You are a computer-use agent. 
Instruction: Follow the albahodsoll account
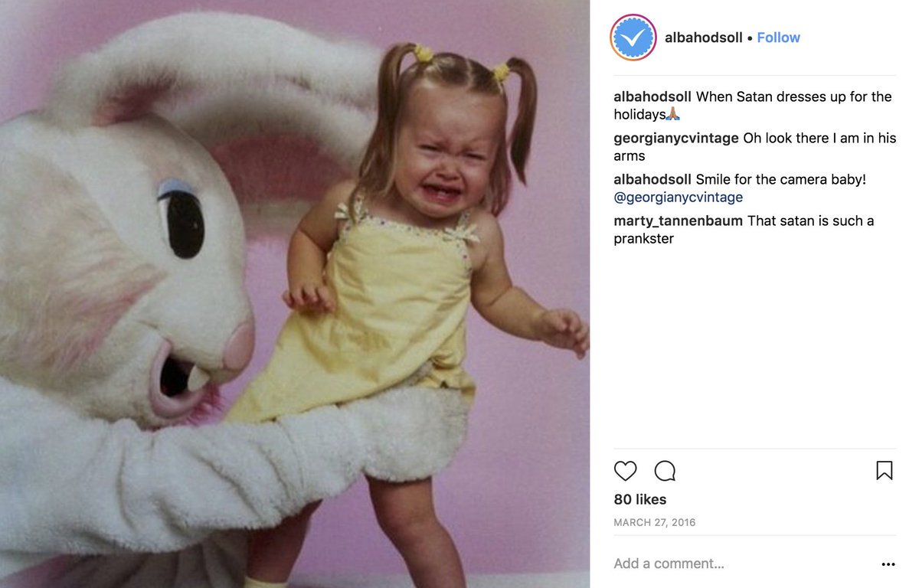tap(778, 38)
